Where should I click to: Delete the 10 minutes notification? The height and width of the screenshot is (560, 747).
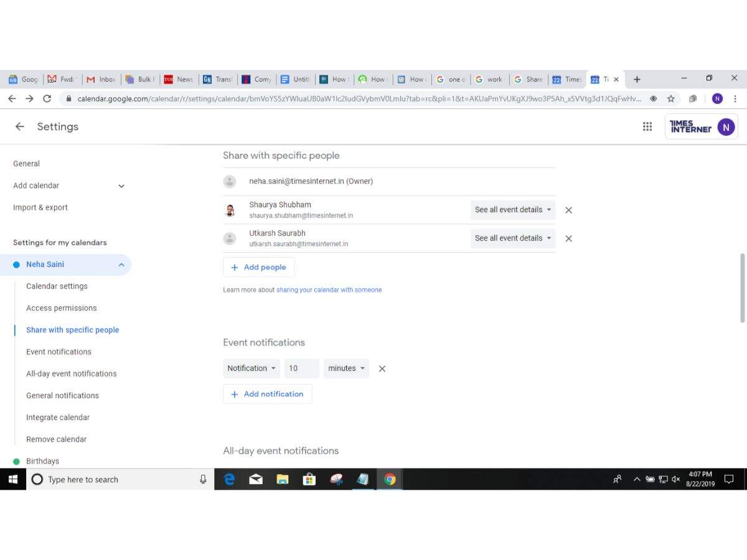coord(382,368)
